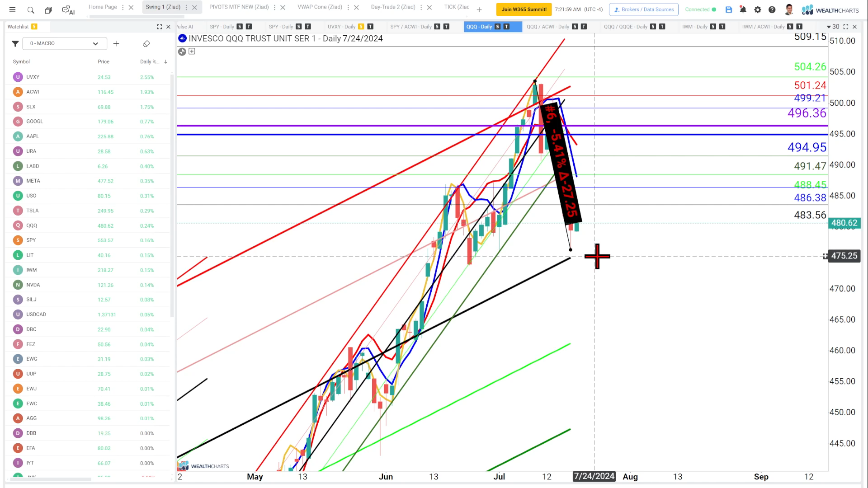Viewport: 868px width, 488px height.
Task: Click the S badge on SPY / ACWI - Daily tab
Action: pyautogui.click(x=437, y=27)
